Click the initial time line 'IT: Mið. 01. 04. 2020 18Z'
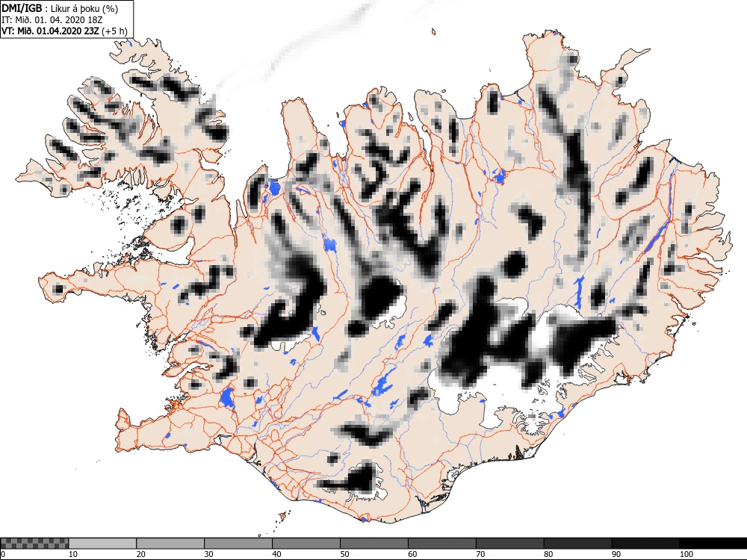Image resolution: width=747 pixels, height=560 pixels. tap(52, 20)
